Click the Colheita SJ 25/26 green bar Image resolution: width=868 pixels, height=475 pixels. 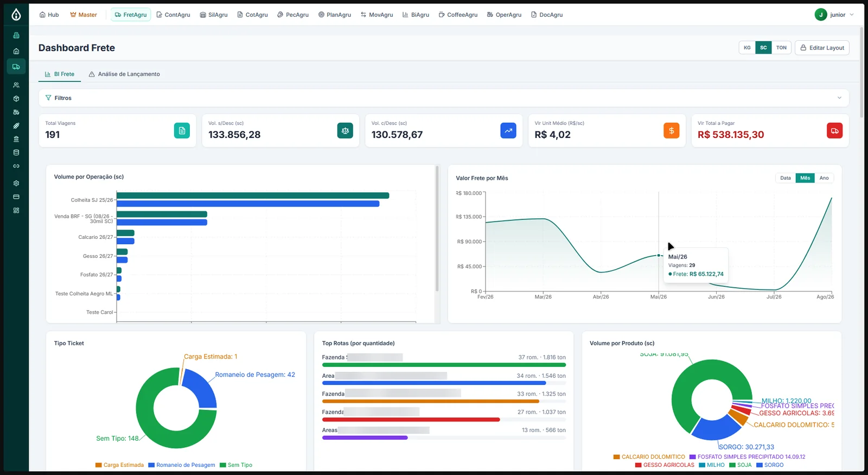(253, 195)
